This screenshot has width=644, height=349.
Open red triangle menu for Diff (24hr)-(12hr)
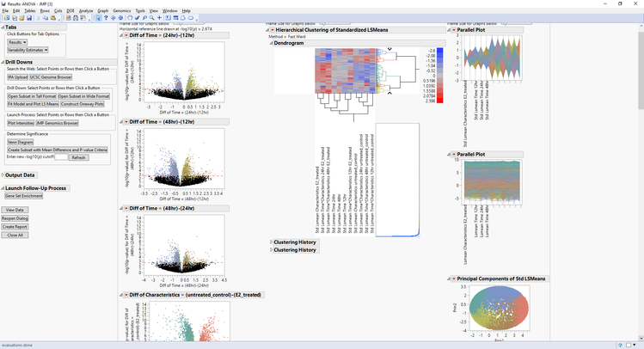coord(126,36)
